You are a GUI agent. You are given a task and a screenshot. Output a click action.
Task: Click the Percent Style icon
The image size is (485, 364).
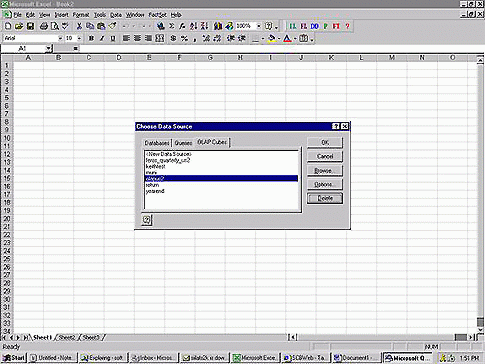(x=184, y=39)
